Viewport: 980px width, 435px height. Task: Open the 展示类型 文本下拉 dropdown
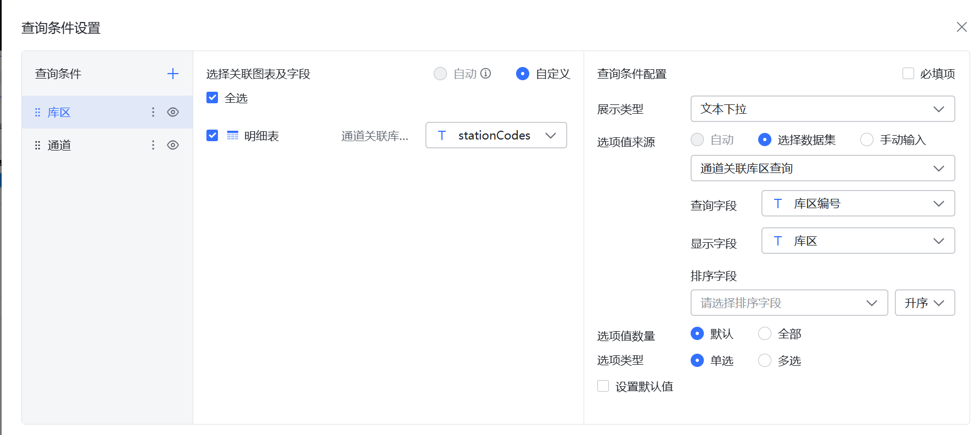click(822, 109)
